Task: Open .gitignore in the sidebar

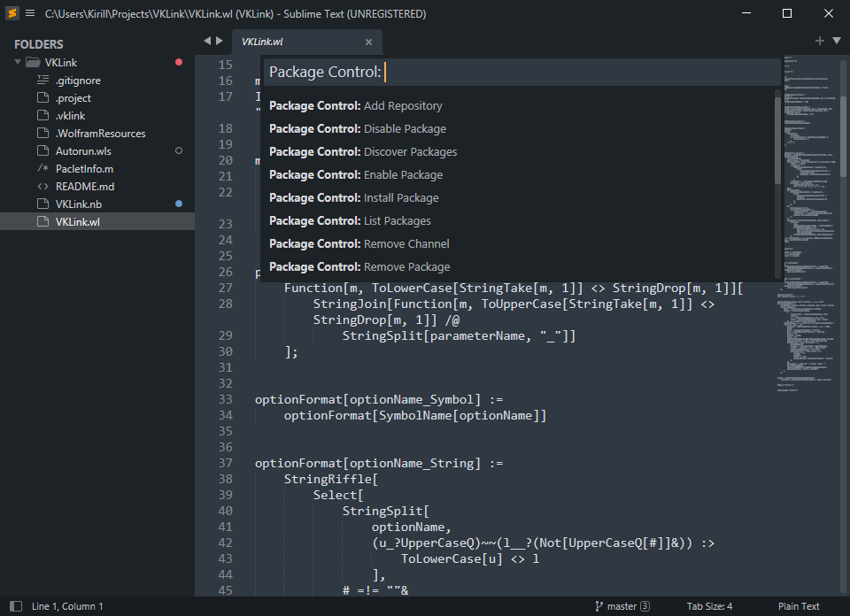Action: point(78,81)
